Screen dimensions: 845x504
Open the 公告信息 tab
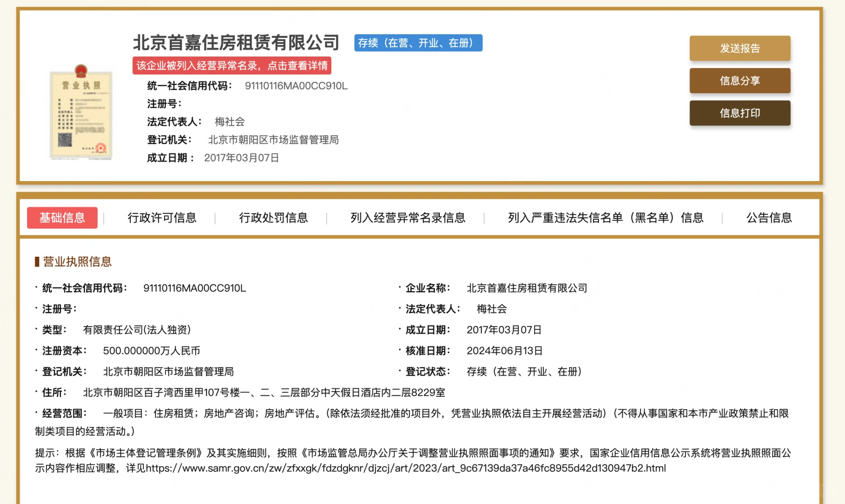pyautogui.click(x=769, y=217)
